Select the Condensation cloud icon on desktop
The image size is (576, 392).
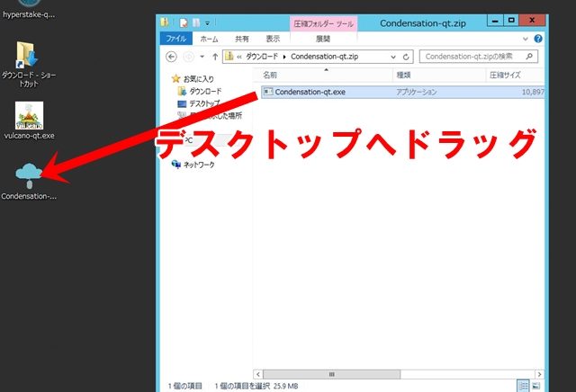pyautogui.click(x=29, y=182)
